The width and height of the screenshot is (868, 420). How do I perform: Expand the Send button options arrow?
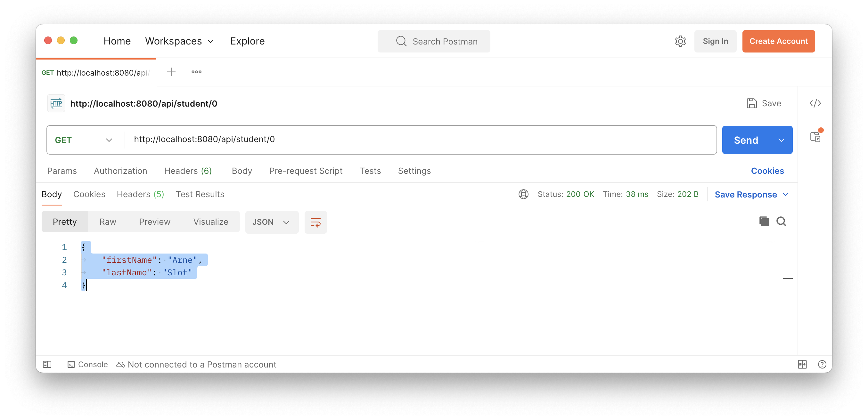[781, 140]
